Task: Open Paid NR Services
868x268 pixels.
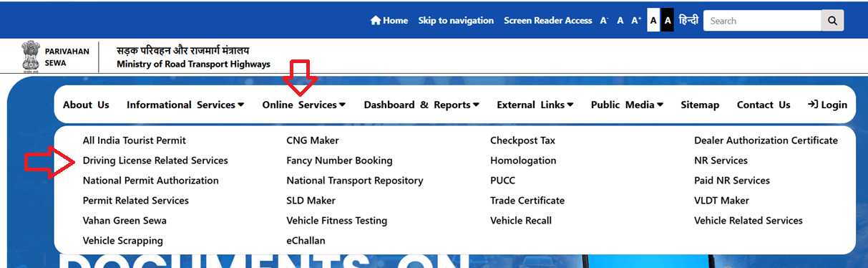Action: click(732, 181)
